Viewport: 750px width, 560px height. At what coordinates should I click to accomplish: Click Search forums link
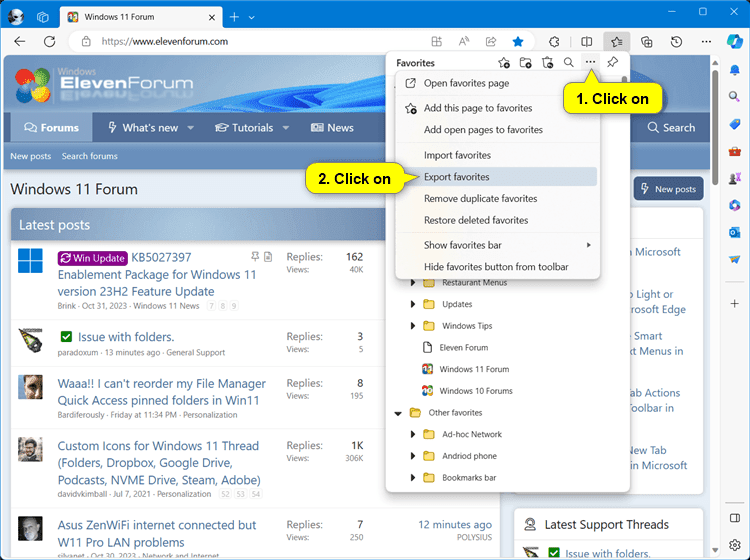(89, 156)
